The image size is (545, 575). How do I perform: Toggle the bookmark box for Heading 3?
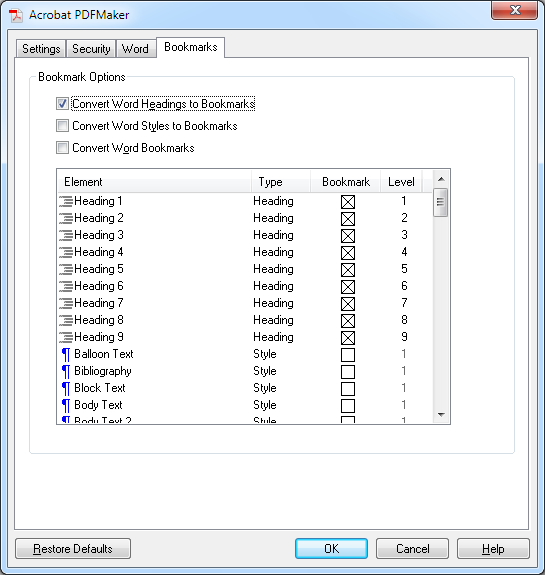[x=348, y=236]
